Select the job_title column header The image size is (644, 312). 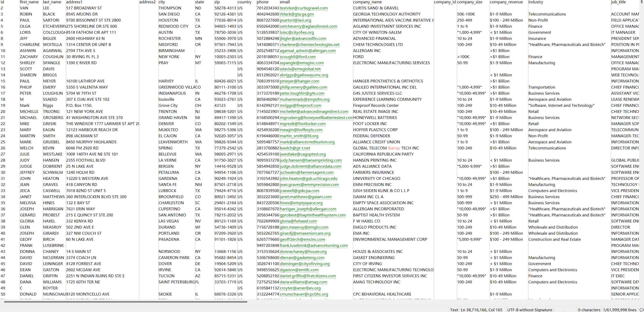618,2
